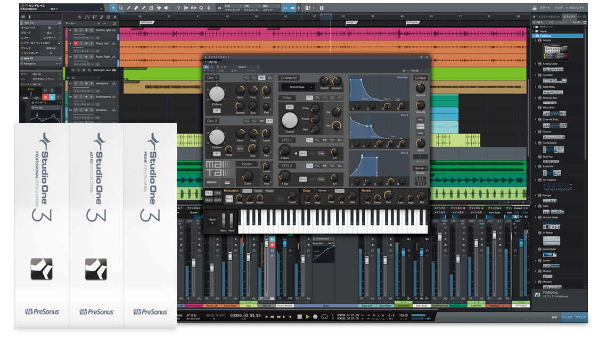Select the Eraser tool in the toolbar

click(136, 8)
